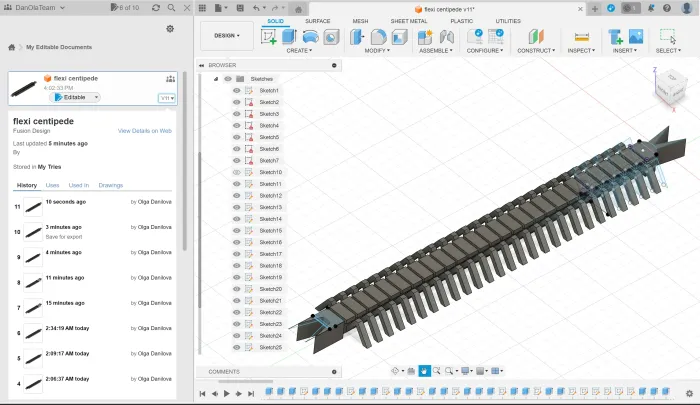This screenshot has width=700, height=405.
Task: Switch to the PLASTIC tab
Action: [462, 21]
